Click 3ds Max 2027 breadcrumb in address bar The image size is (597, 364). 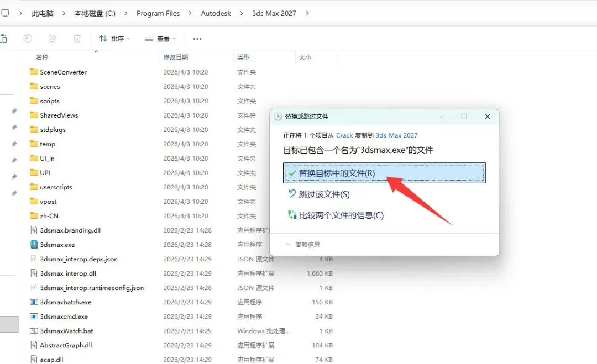click(x=274, y=13)
